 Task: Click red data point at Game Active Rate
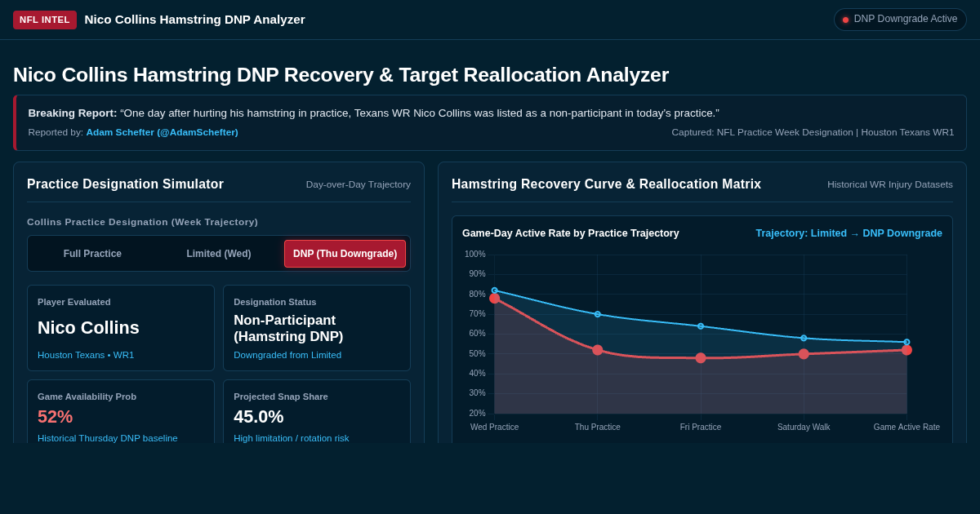(x=906, y=350)
